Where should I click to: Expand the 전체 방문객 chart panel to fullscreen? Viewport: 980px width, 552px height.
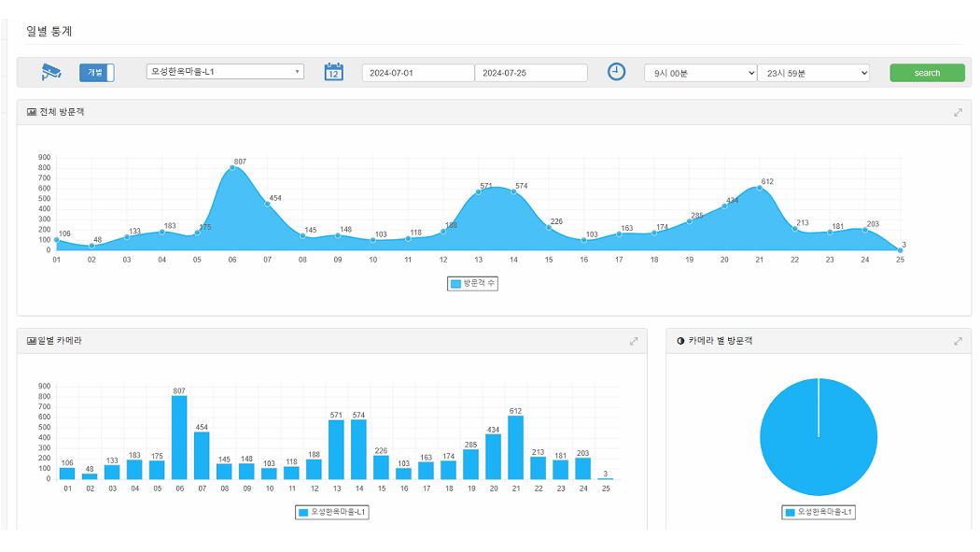pos(958,113)
